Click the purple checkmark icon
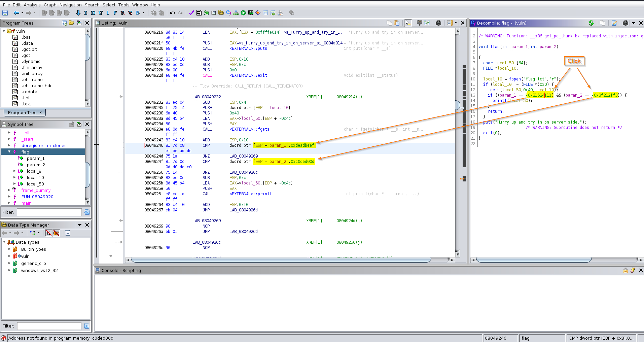Viewport: 644px width, 342px height. [191, 13]
